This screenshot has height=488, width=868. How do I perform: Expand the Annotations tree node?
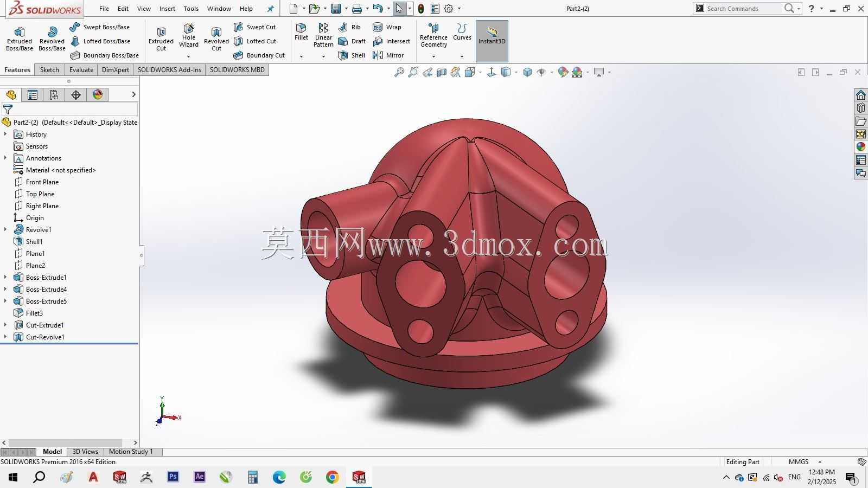pyautogui.click(x=5, y=158)
